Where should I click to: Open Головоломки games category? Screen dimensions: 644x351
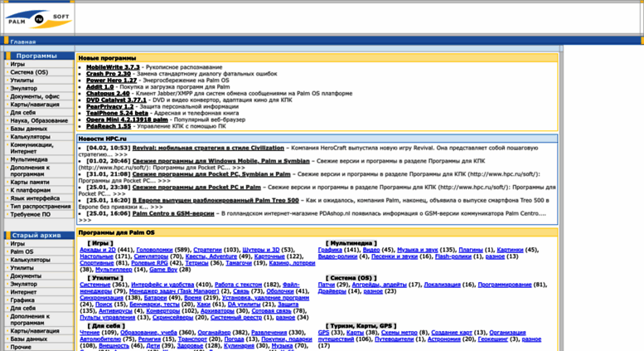[x=154, y=250]
